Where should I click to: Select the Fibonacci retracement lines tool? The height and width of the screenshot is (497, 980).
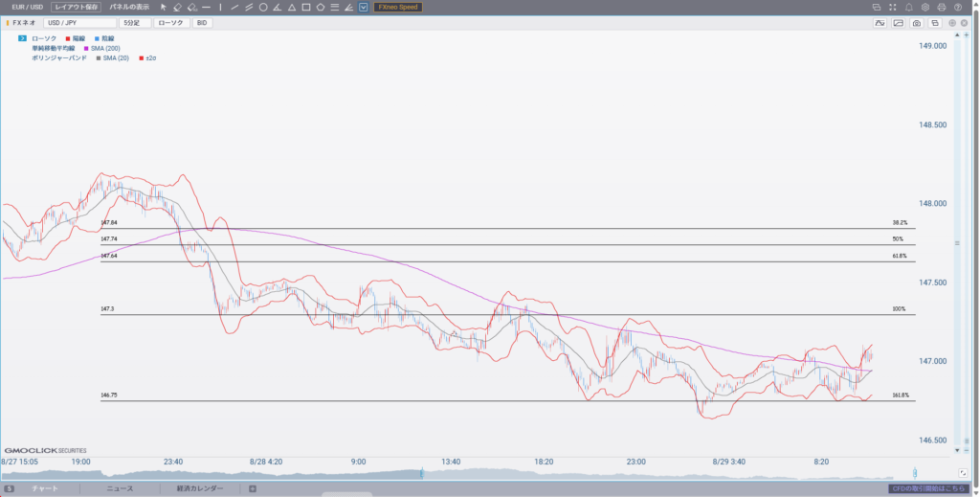click(335, 8)
